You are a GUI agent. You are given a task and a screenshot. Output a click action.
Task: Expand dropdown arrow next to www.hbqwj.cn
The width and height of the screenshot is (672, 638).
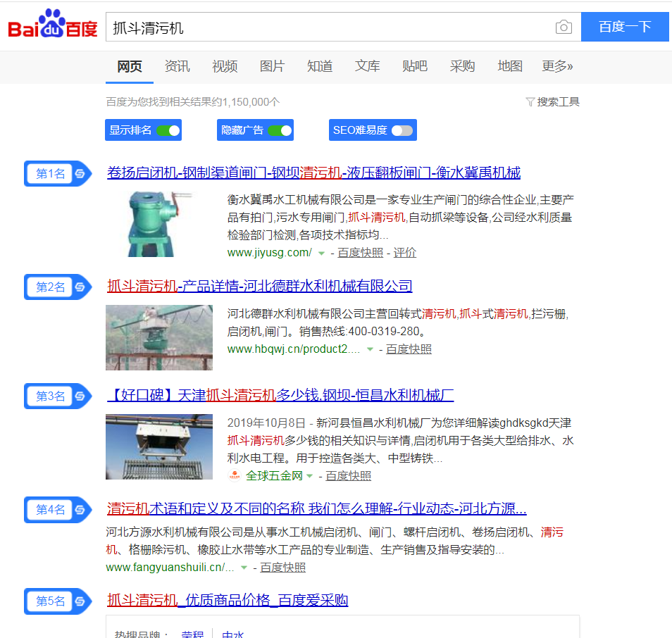tap(370, 349)
